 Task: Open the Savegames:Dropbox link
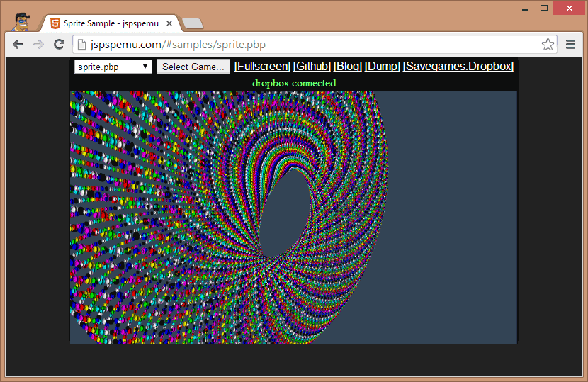(x=458, y=66)
